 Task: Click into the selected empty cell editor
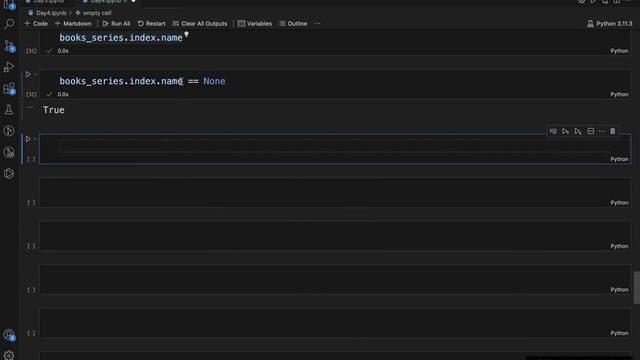tap(335, 146)
